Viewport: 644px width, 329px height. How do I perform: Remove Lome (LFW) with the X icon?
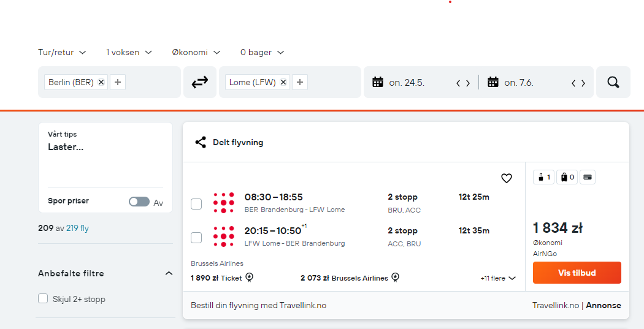click(x=283, y=82)
